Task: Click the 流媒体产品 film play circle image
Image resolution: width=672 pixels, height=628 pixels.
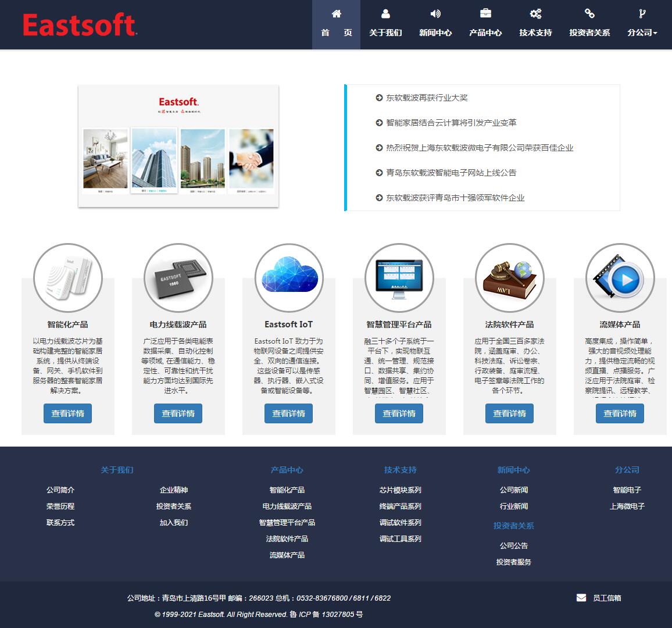Action: click(620, 278)
